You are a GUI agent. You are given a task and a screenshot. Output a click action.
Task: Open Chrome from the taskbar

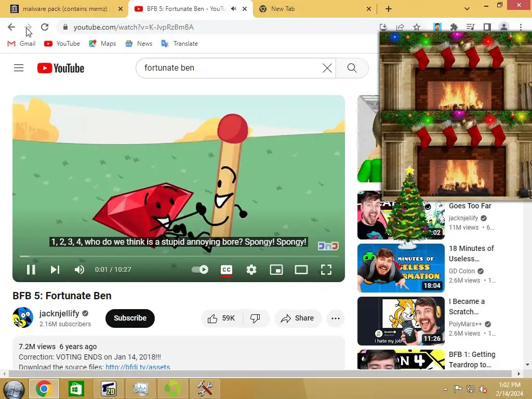(44, 389)
